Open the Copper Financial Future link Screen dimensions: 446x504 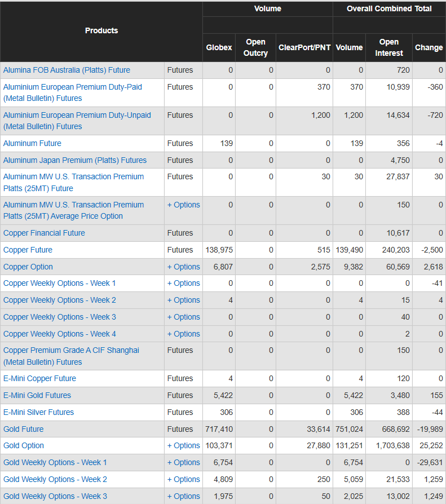pyautogui.click(x=44, y=233)
